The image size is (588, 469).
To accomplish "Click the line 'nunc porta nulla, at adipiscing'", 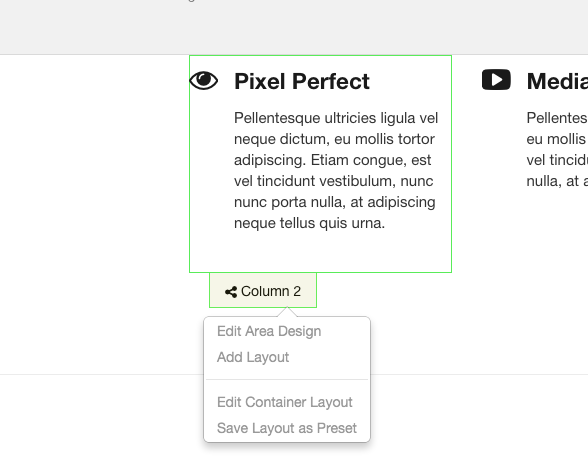I will click(x=334, y=202).
